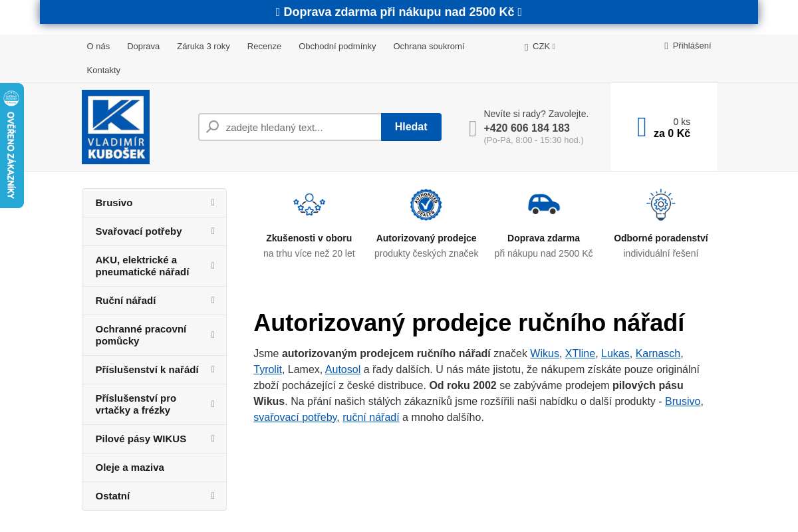
Task: Open the shopping cart icon
Action: pos(642,127)
